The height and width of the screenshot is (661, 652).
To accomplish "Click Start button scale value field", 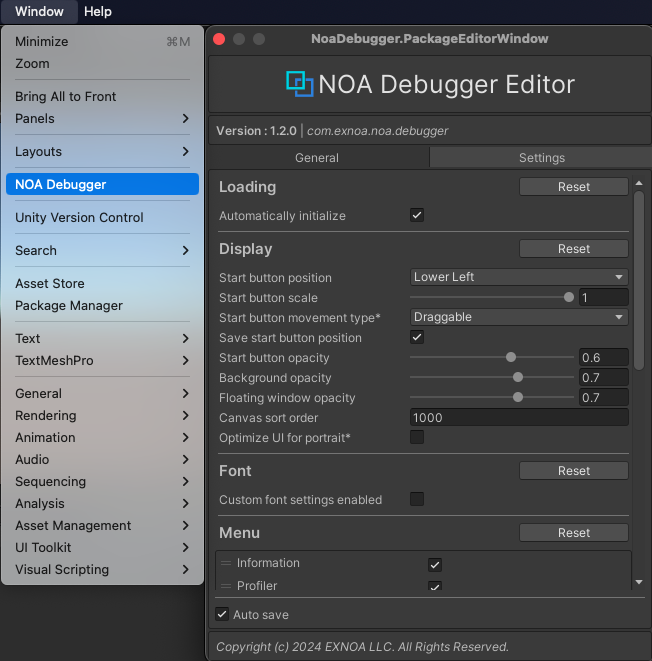I will 604,298.
